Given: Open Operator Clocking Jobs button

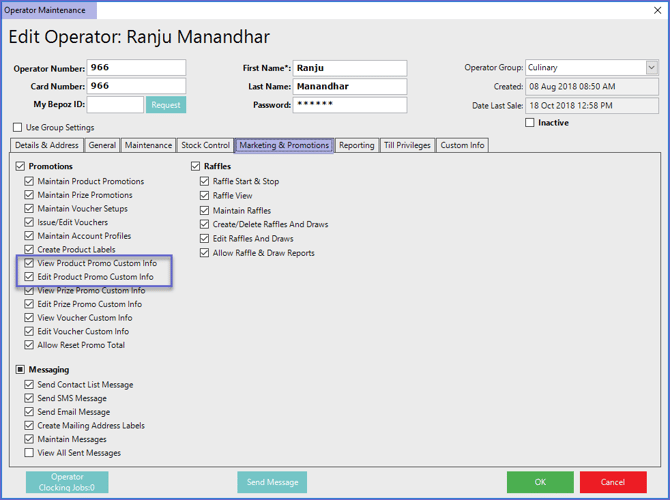Looking at the screenshot, I should (x=67, y=482).
